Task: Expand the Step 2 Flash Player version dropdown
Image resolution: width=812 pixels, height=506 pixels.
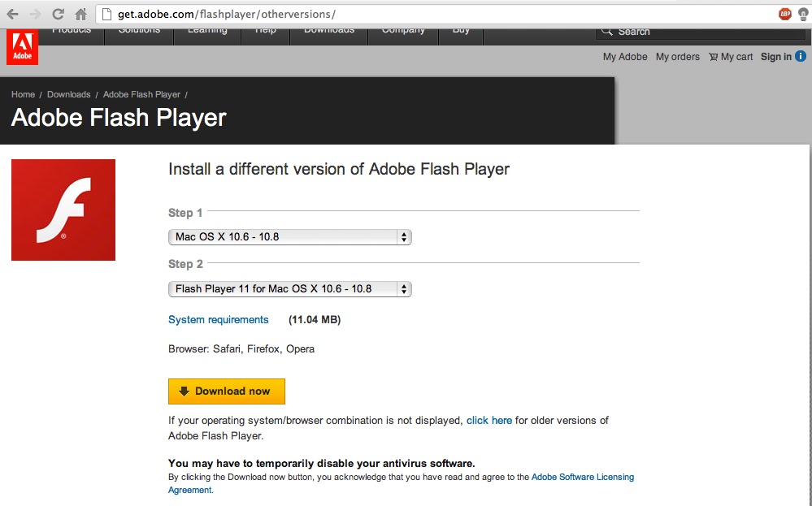Action: point(289,288)
